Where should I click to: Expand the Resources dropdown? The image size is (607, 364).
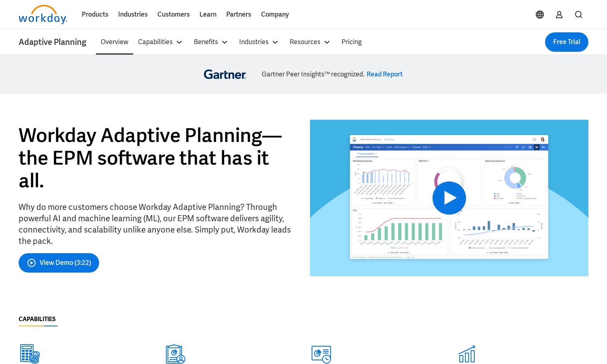click(x=310, y=42)
